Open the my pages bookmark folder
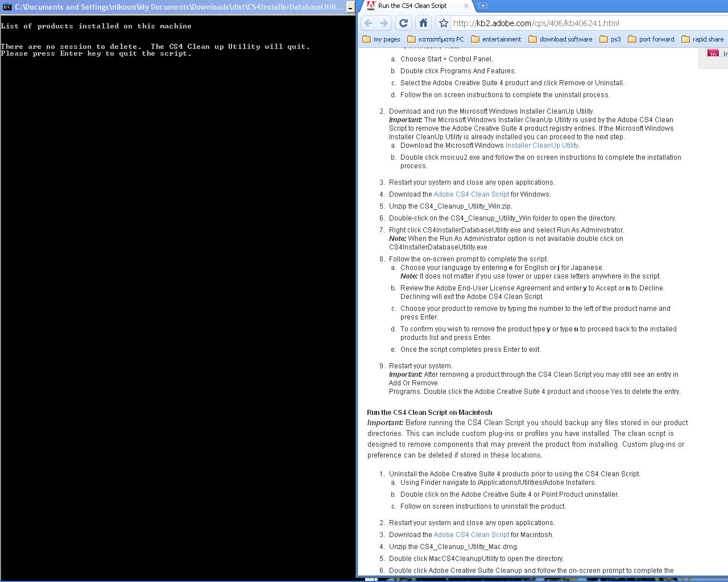Image resolution: width=728 pixels, height=582 pixels. tap(381, 39)
